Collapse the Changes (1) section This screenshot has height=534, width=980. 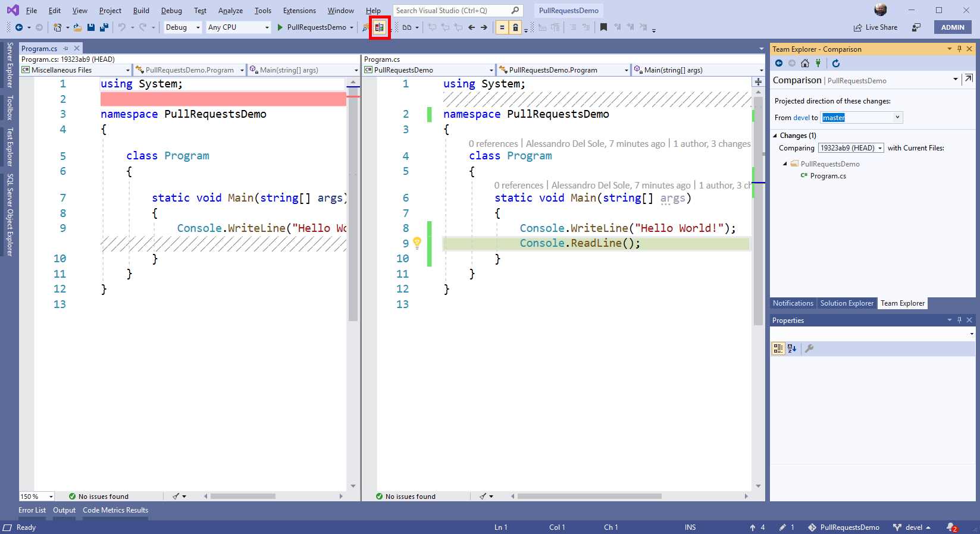[775, 136]
